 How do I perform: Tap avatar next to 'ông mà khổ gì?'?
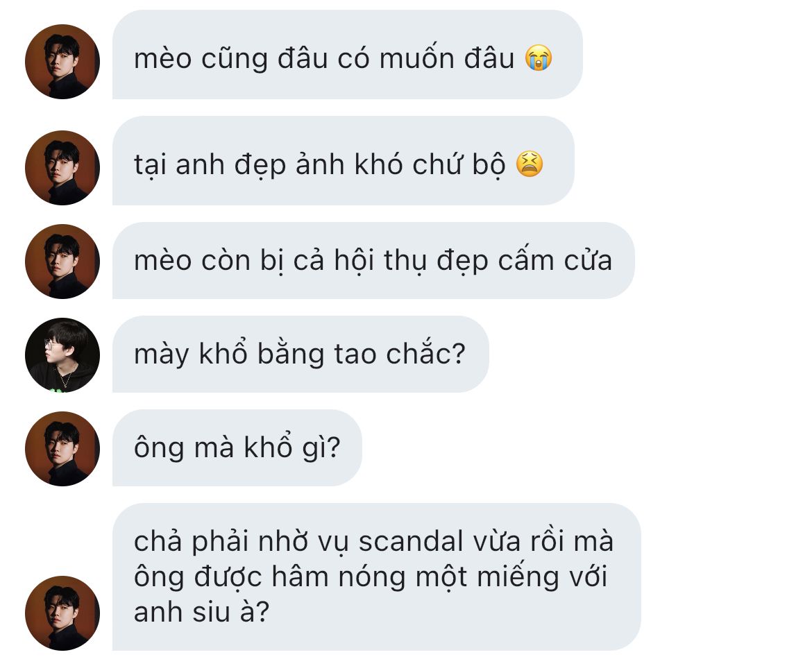(62, 449)
